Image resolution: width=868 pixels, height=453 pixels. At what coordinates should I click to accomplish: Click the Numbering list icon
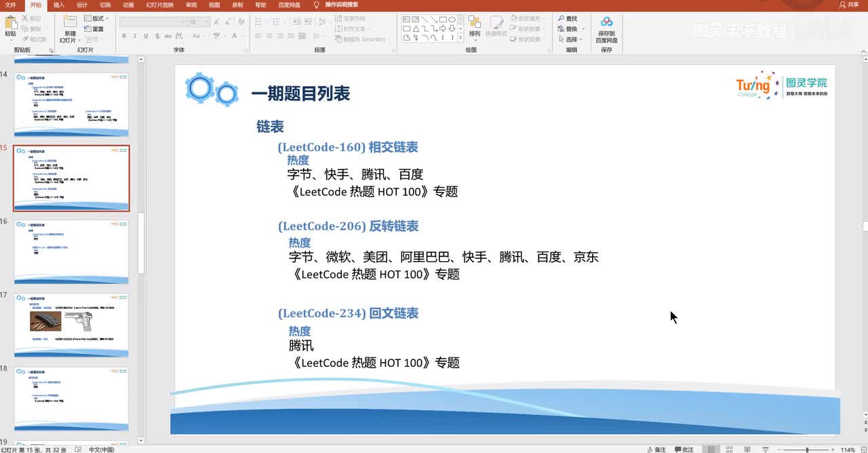[277, 22]
